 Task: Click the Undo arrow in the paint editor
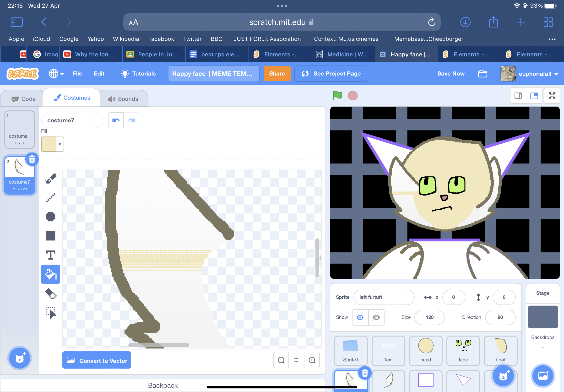coord(115,120)
